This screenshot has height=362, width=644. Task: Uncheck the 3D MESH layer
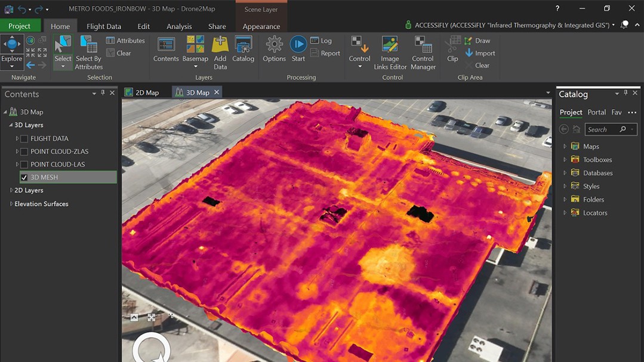(24, 177)
